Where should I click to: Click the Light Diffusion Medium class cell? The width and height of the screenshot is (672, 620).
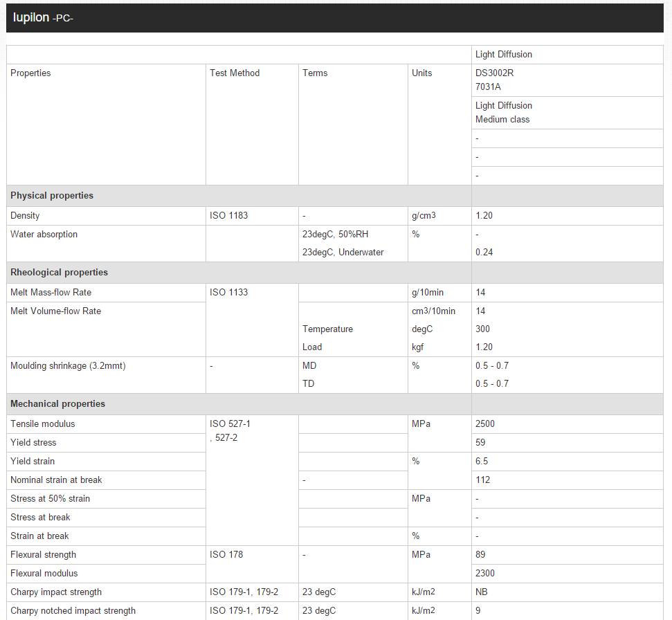503,112
